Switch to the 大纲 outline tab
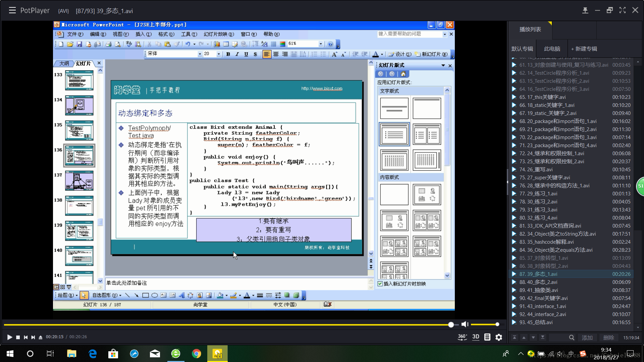Image resolution: width=644 pixels, height=362 pixels. [64, 63]
